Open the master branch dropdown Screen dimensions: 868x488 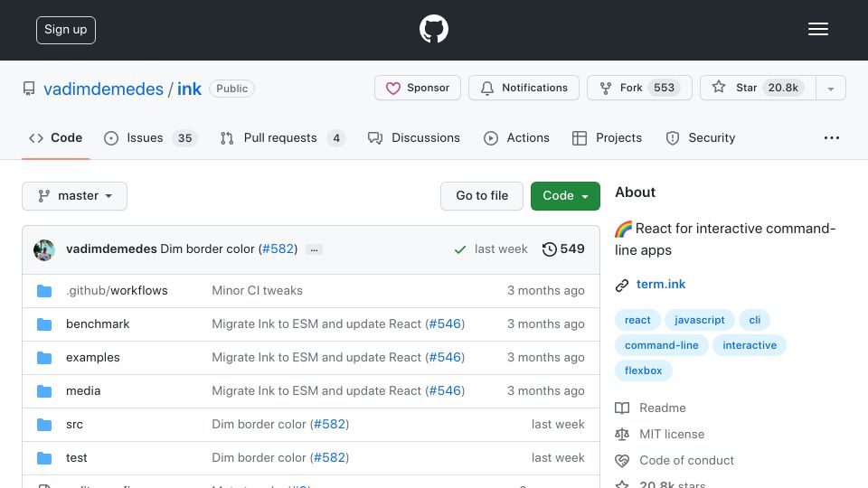[75, 196]
